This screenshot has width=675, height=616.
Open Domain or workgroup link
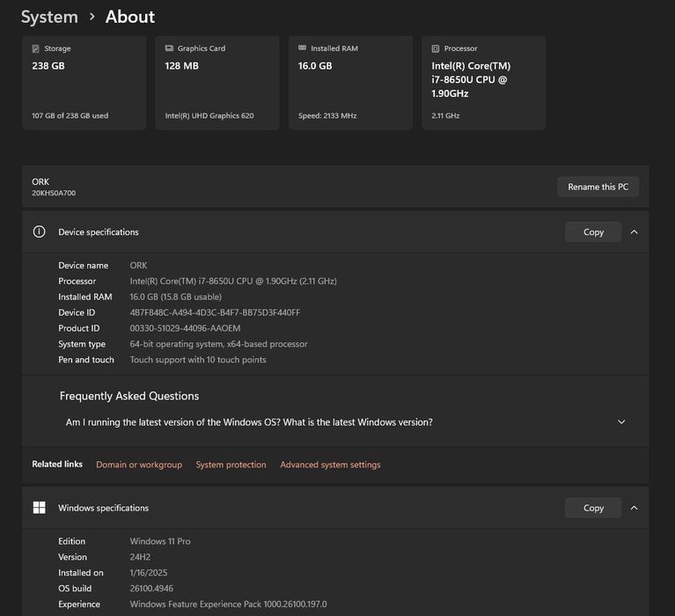(x=139, y=465)
